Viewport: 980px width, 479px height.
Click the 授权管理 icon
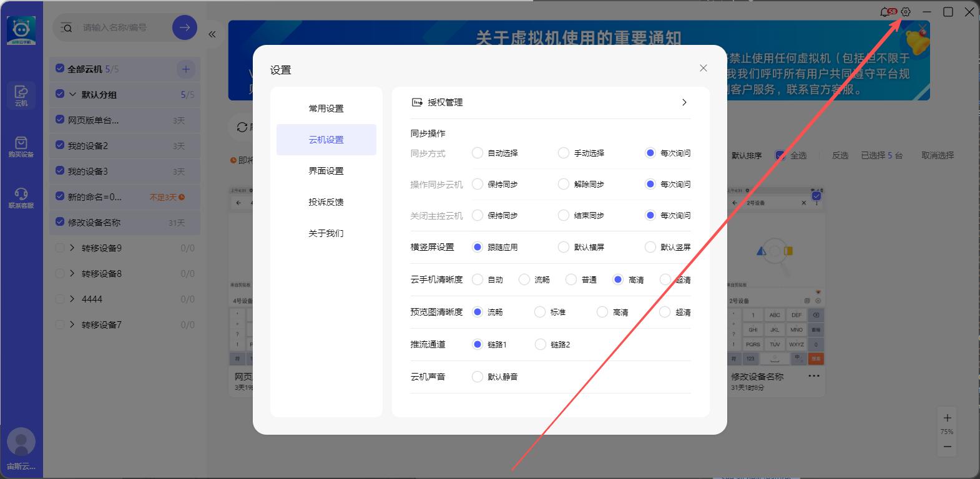[x=417, y=102]
